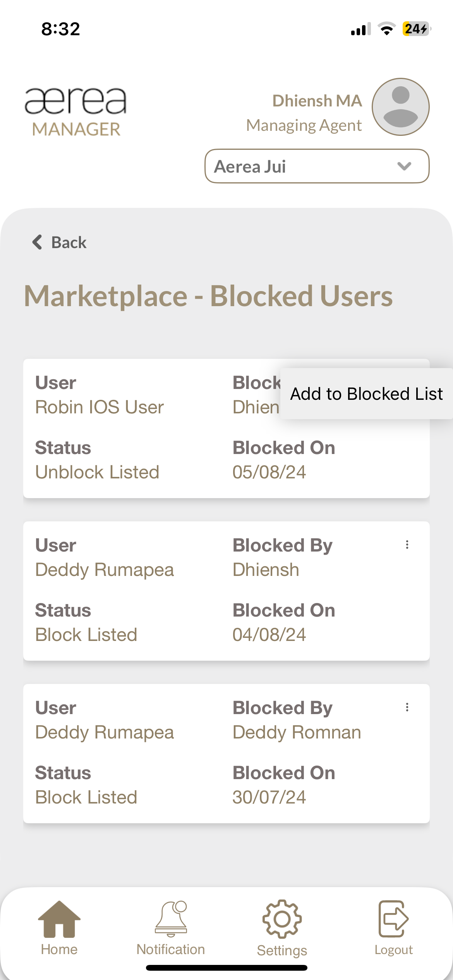The width and height of the screenshot is (453, 980).
Task: Open the Settings gear icon
Action: (282, 919)
